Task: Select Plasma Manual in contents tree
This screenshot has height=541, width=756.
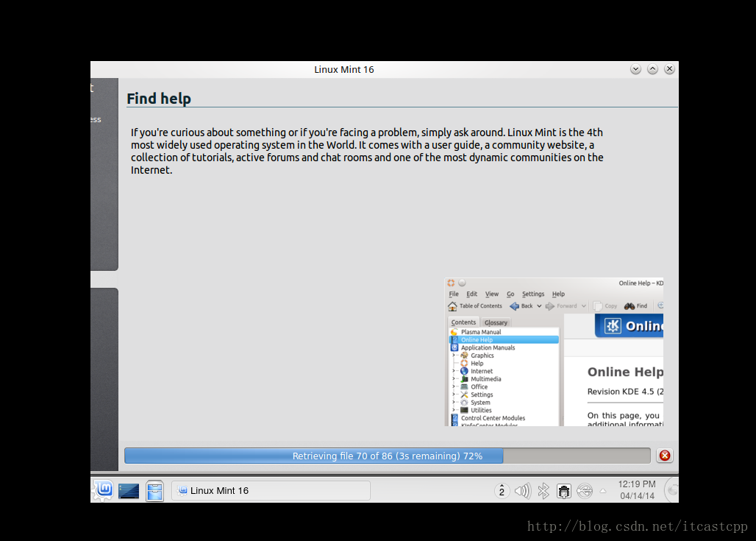Action: pos(481,332)
